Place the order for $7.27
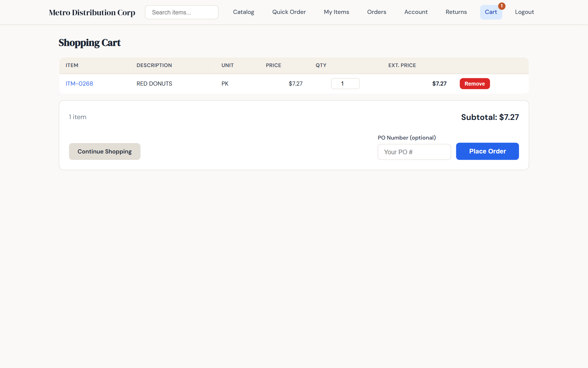 point(487,151)
